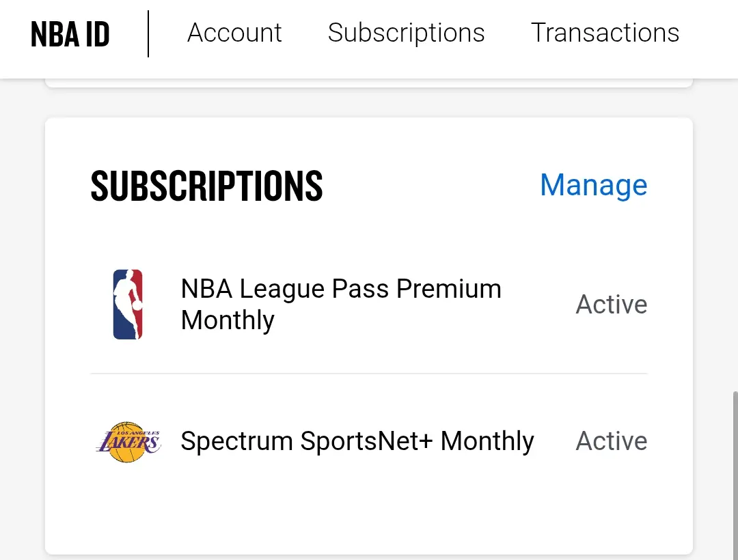Select NBA League Pass Premium Monthly subscription
738x560 pixels.
click(369, 304)
